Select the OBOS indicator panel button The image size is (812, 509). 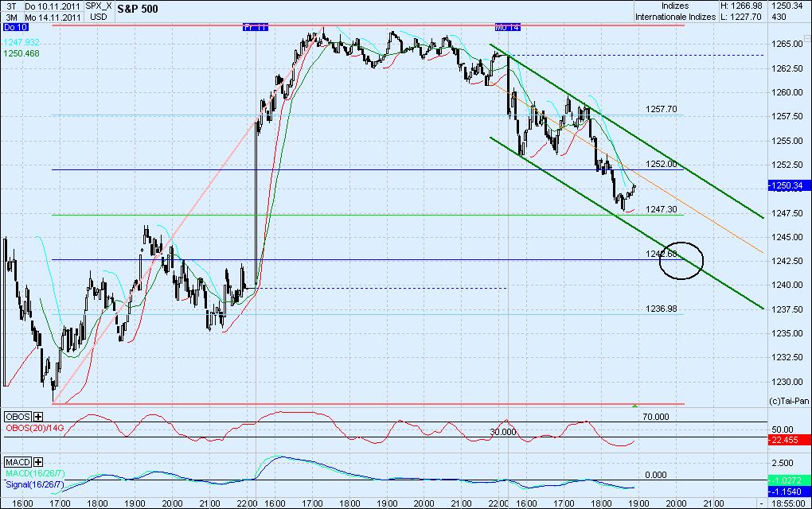point(18,417)
